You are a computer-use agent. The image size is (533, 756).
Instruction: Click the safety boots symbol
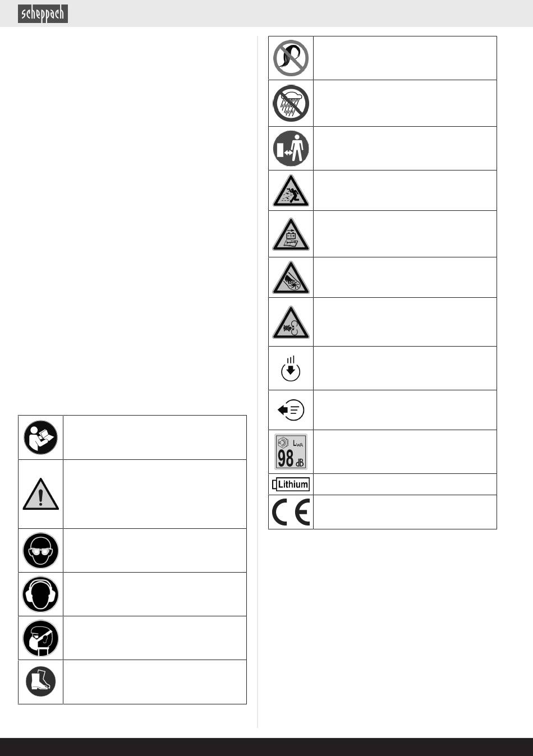(41, 681)
